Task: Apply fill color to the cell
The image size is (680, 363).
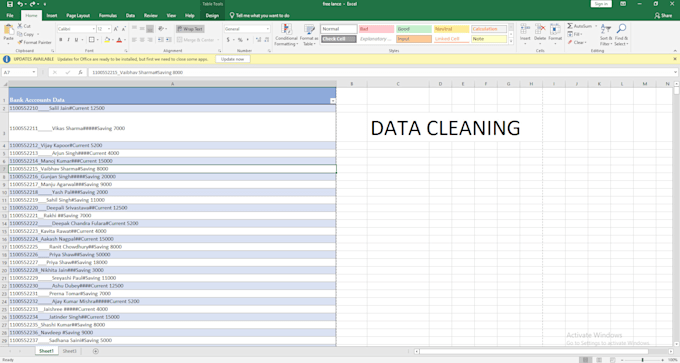Action: (107, 40)
